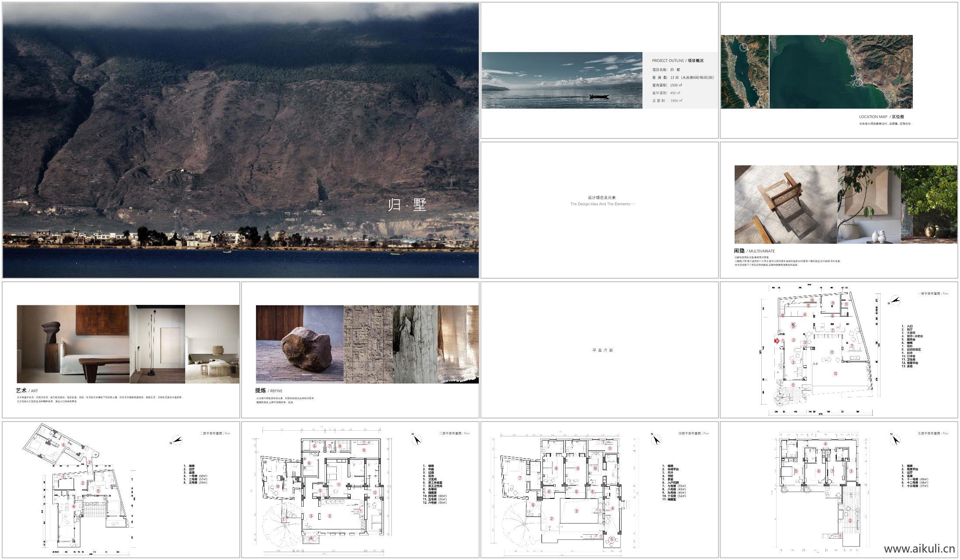Screen dimensions: 960x560
Task: Click the north arrow on fifth floor plan
Action: [x=895, y=439]
